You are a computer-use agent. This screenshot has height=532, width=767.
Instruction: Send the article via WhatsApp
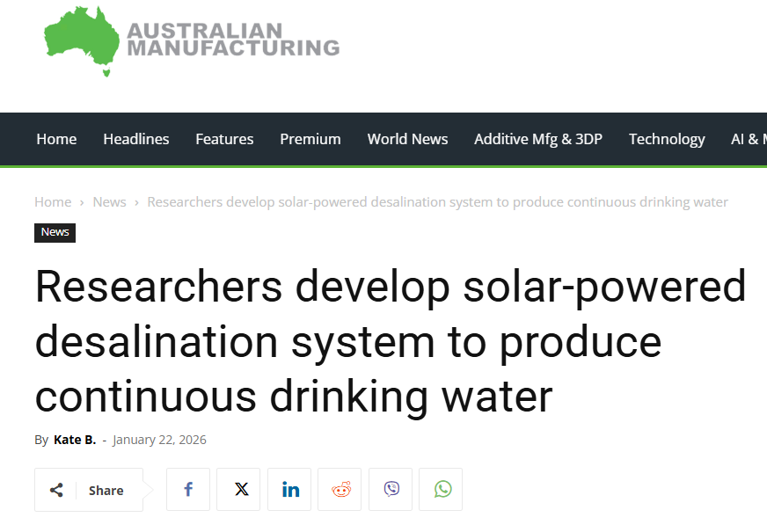[441, 489]
